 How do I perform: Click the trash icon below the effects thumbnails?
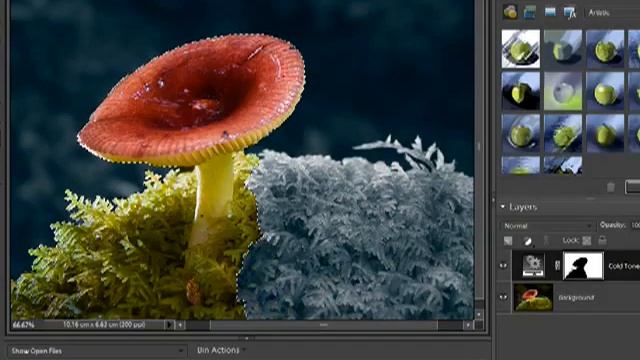[611, 187]
